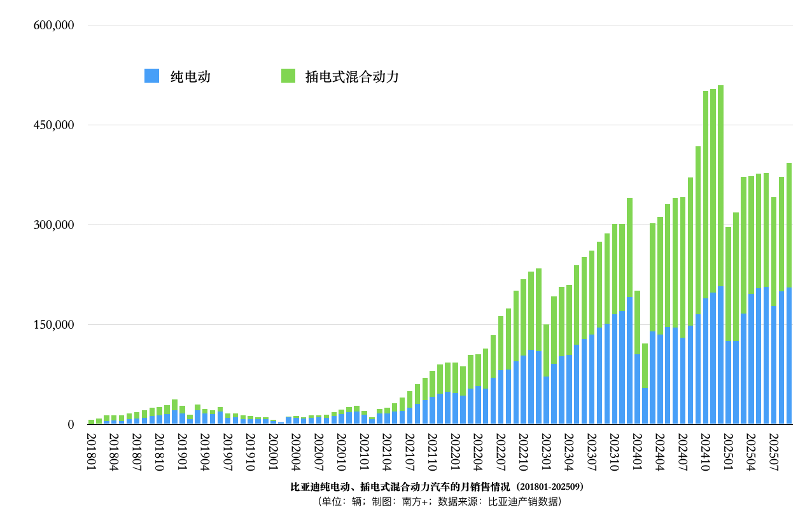Select green segment of the tallest bar
812x519 pixels.
pos(720,184)
